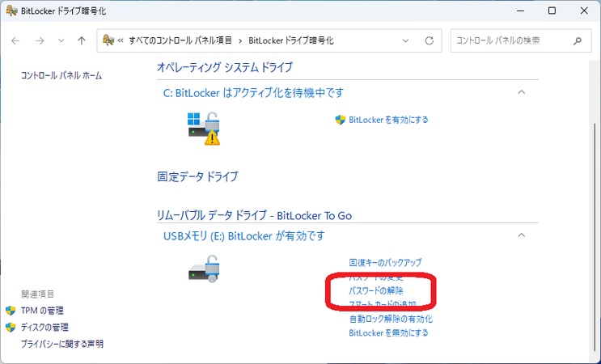
Task: Close the BitLocker window
Action: pos(584,11)
